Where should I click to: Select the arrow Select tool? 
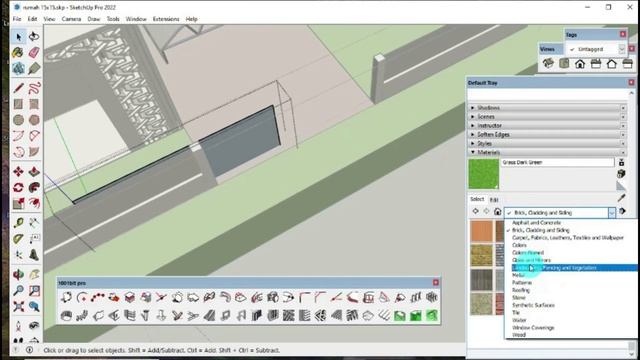point(18,37)
